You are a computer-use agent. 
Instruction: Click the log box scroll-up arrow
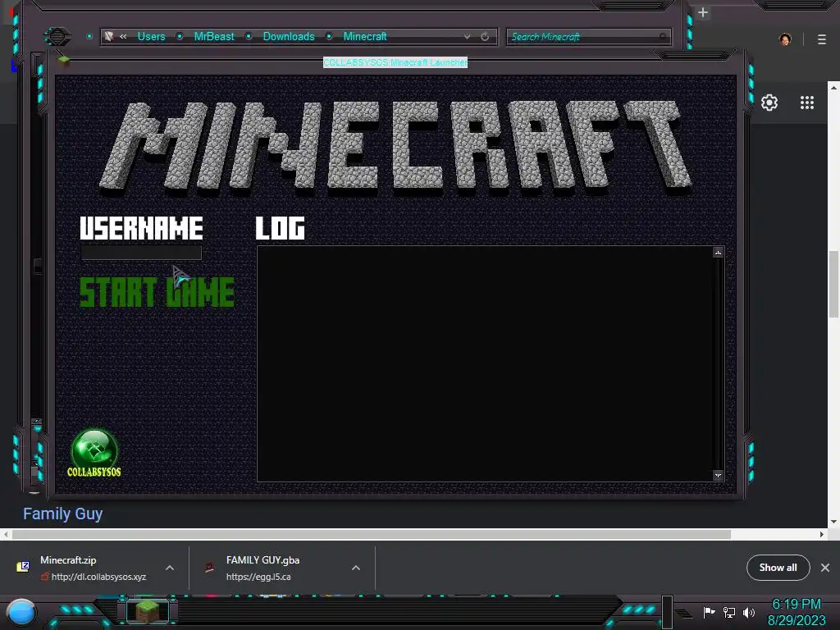(x=718, y=253)
